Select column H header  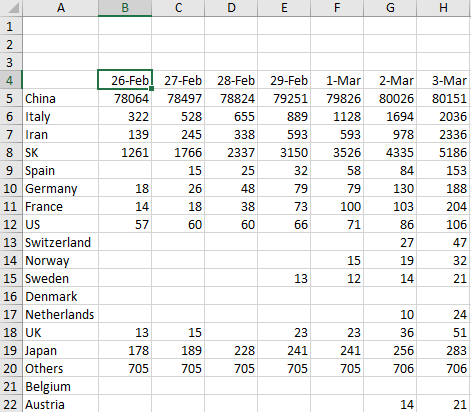(443, 8)
